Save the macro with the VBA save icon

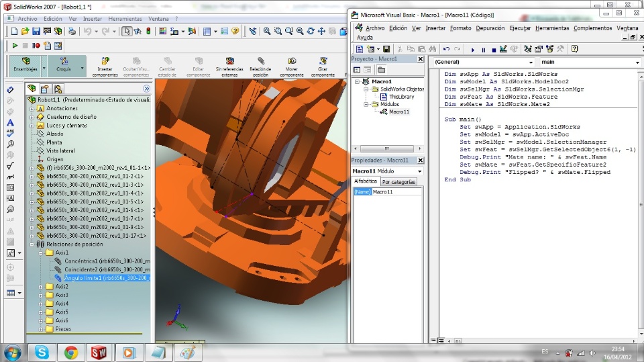(x=386, y=49)
